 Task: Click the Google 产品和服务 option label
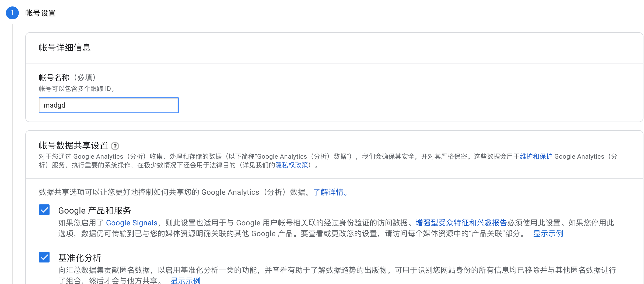tap(94, 211)
